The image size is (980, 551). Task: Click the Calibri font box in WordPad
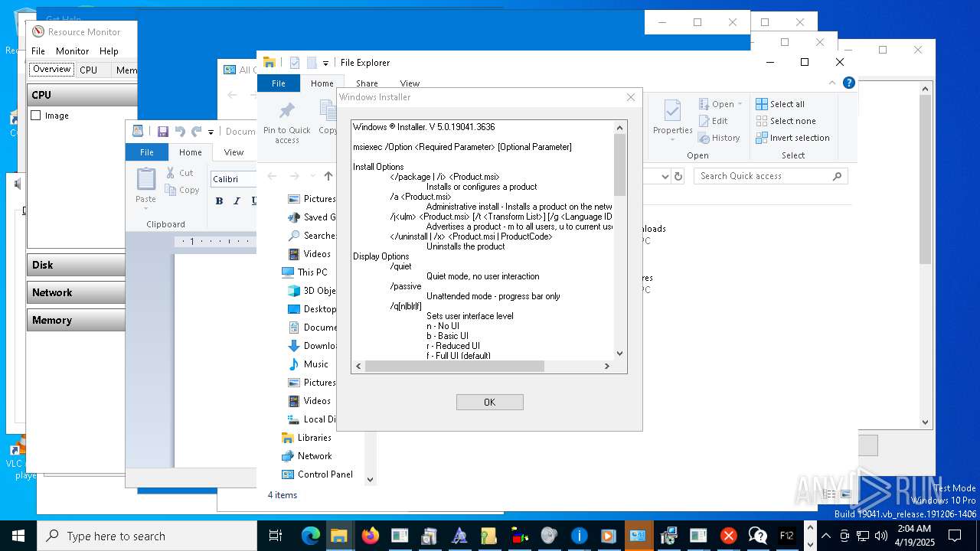(234, 179)
